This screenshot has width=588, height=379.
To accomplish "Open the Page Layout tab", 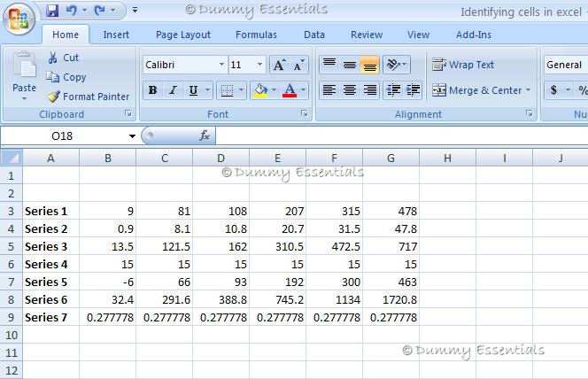I will tap(183, 35).
